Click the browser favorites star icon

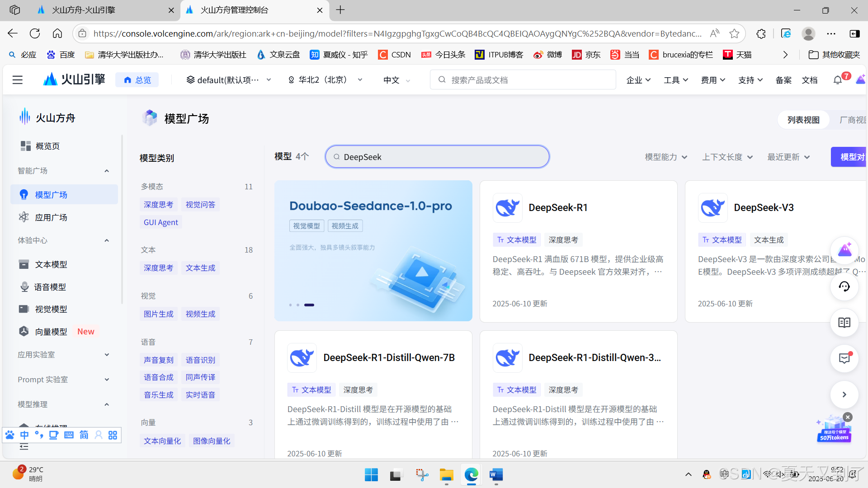point(734,33)
